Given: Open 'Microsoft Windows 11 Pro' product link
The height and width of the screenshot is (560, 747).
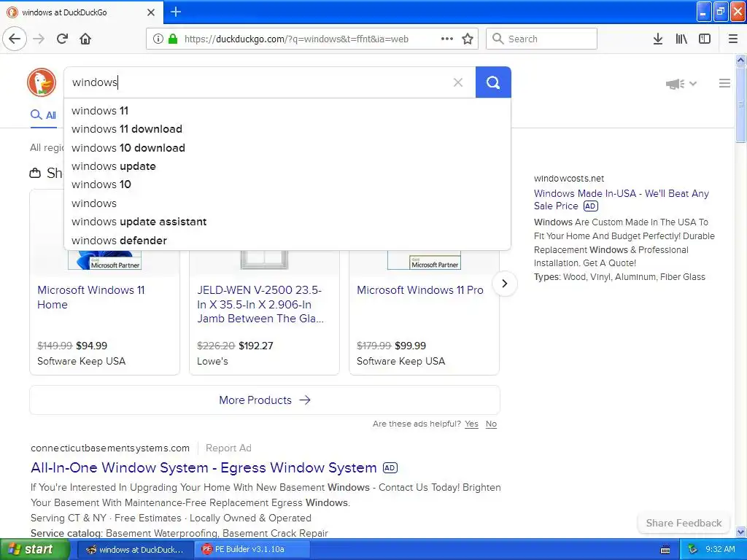Looking at the screenshot, I should point(419,290).
